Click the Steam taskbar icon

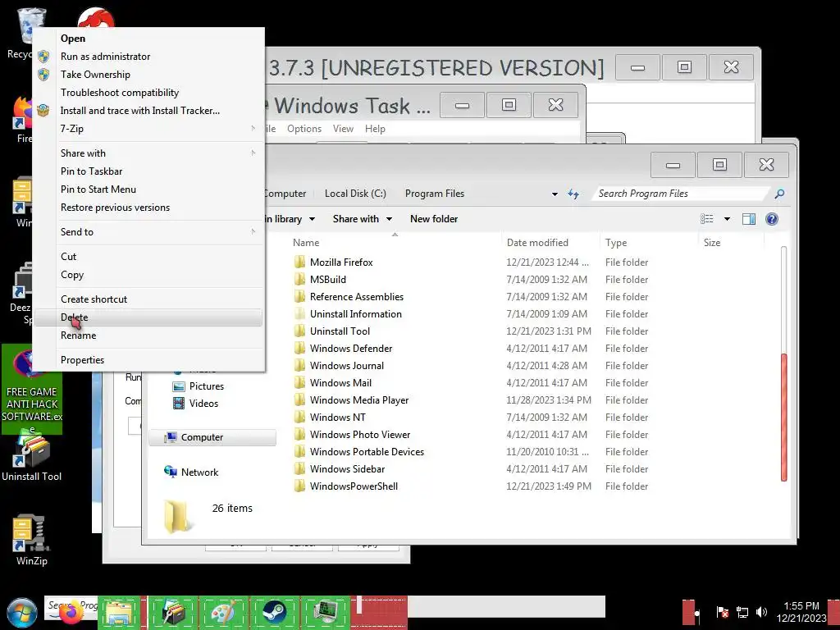(274, 612)
